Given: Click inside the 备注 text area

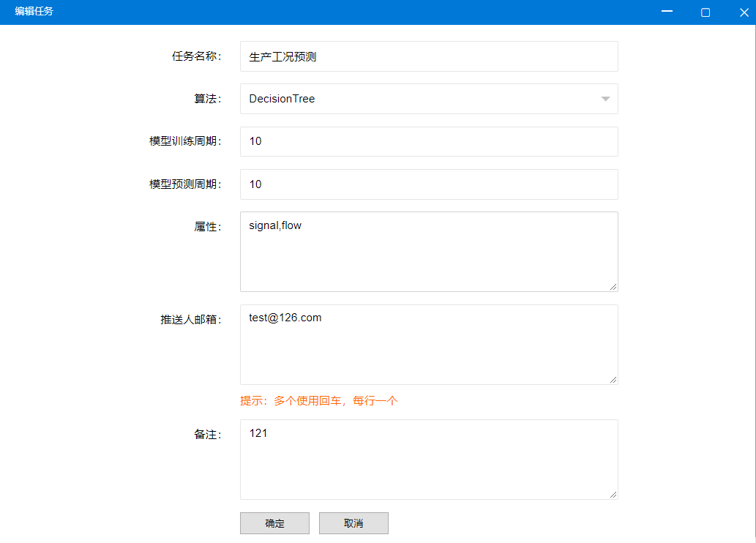Looking at the screenshot, I should [x=428, y=461].
